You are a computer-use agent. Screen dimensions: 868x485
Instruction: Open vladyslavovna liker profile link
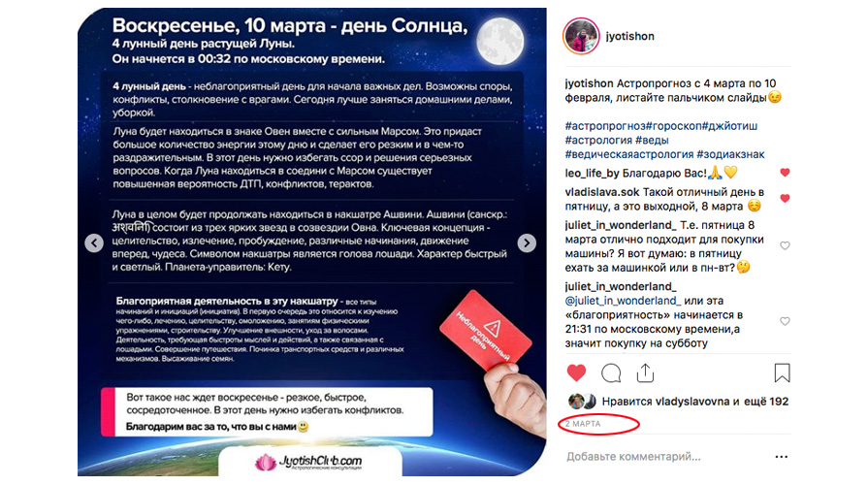coord(693,402)
